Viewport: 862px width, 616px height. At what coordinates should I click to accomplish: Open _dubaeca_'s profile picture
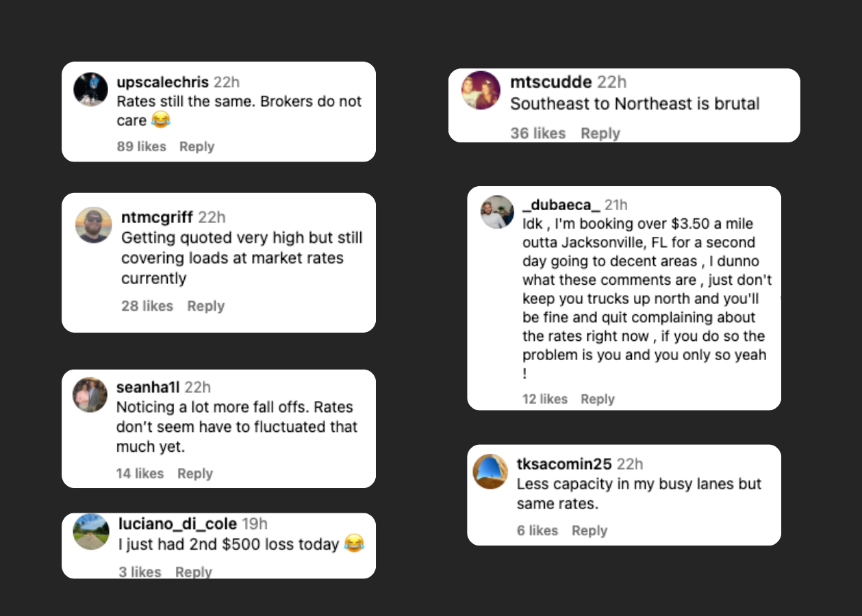coord(497,212)
